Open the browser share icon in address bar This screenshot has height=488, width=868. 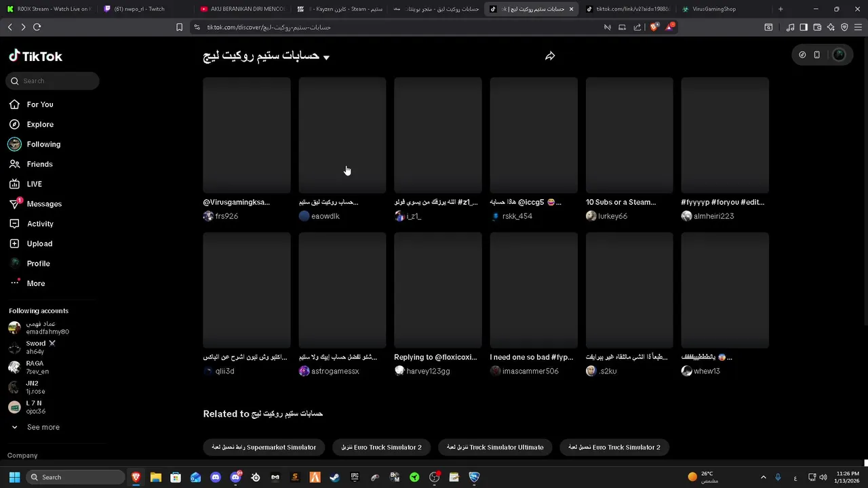[x=637, y=27]
